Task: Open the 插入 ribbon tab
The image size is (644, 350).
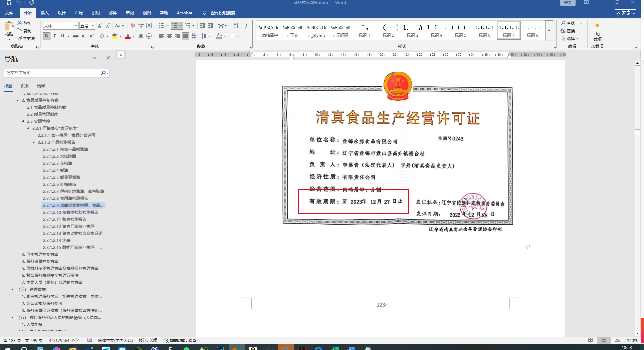Action: pos(44,13)
